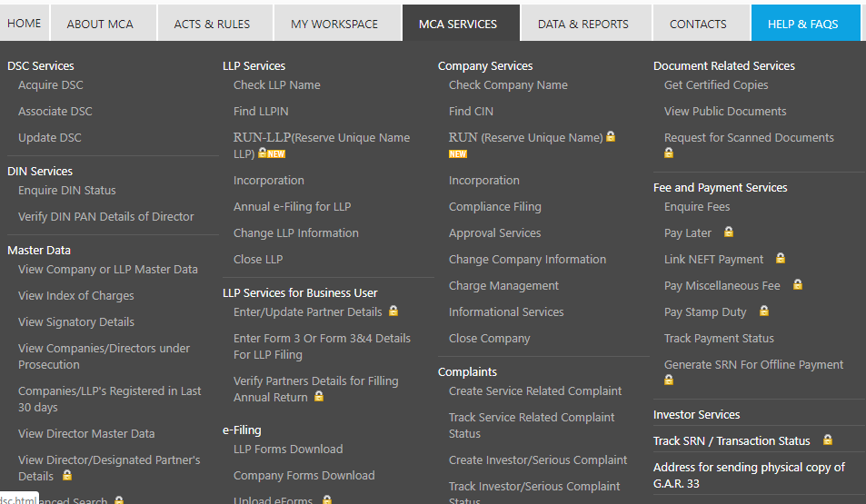Screen dimensions: 866x504
Task: Click lock icon below Request for Scanned Documents
Action: 669,153
